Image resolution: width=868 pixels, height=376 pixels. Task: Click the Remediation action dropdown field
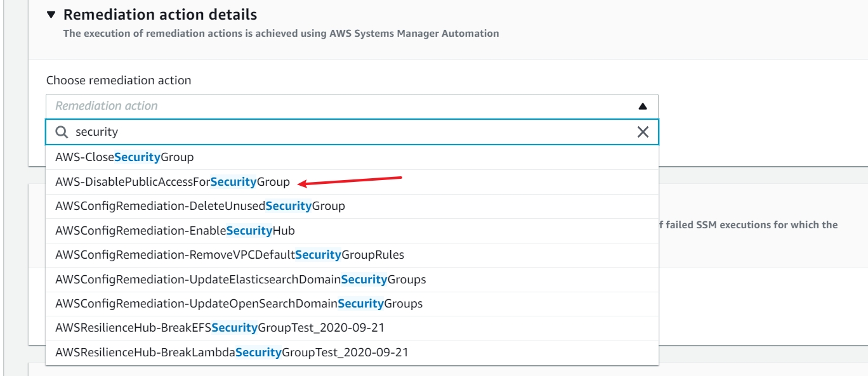tap(343, 106)
